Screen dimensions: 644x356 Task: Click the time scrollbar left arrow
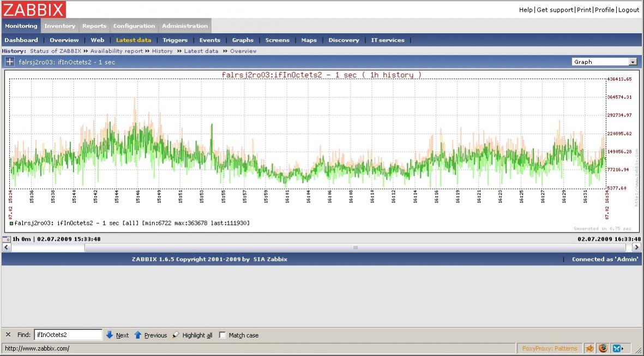[x=7, y=247]
